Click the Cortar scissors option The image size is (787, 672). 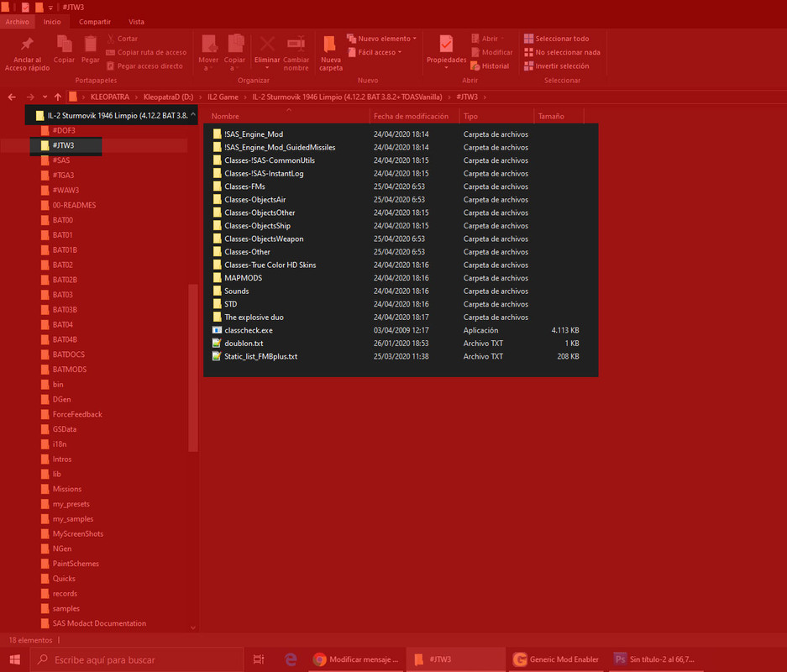[x=122, y=39]
